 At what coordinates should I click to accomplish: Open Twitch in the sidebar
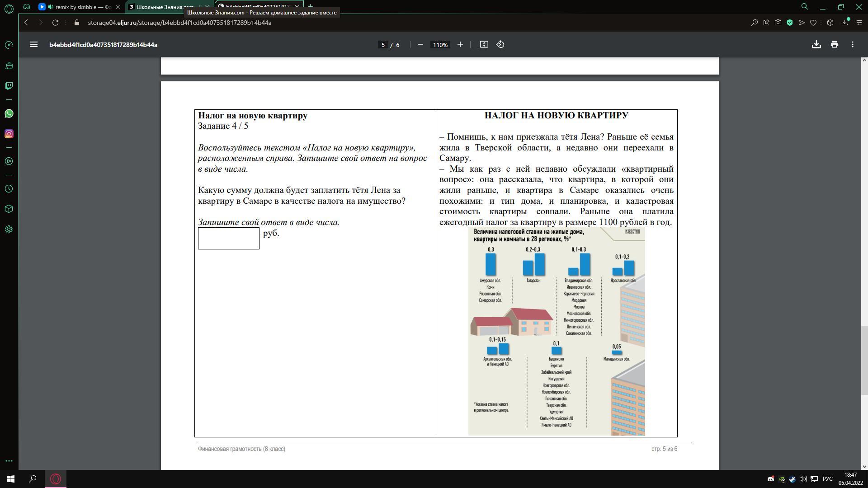9,86
